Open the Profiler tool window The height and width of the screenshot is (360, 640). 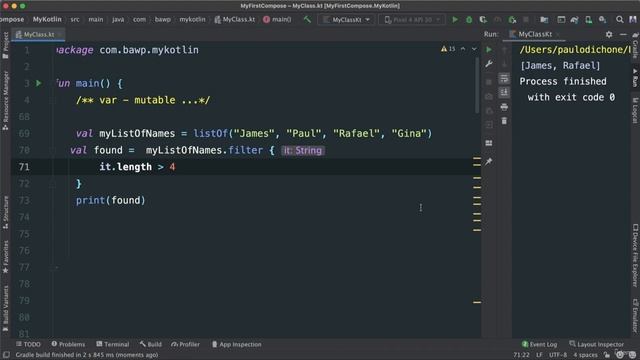tap(186, 344)
